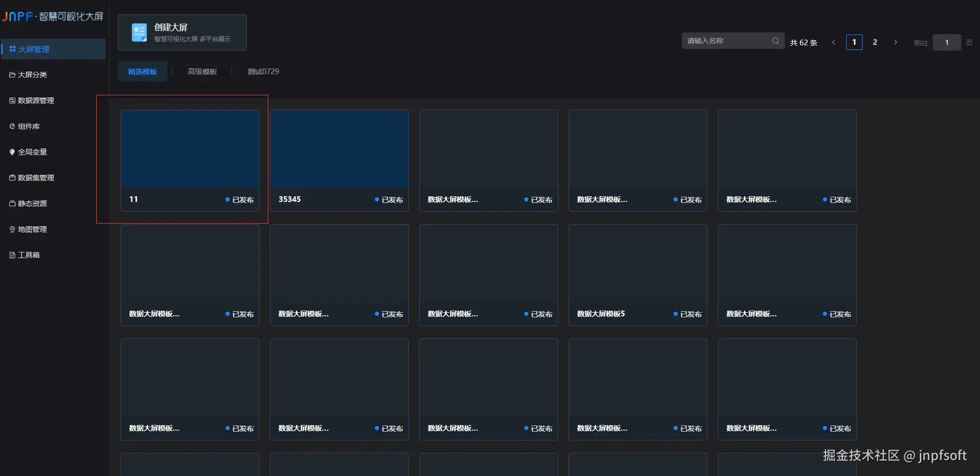Switch to the 测试0729 tab
The height and width of the screenshot is (476, 980).
tap(263, 72)
